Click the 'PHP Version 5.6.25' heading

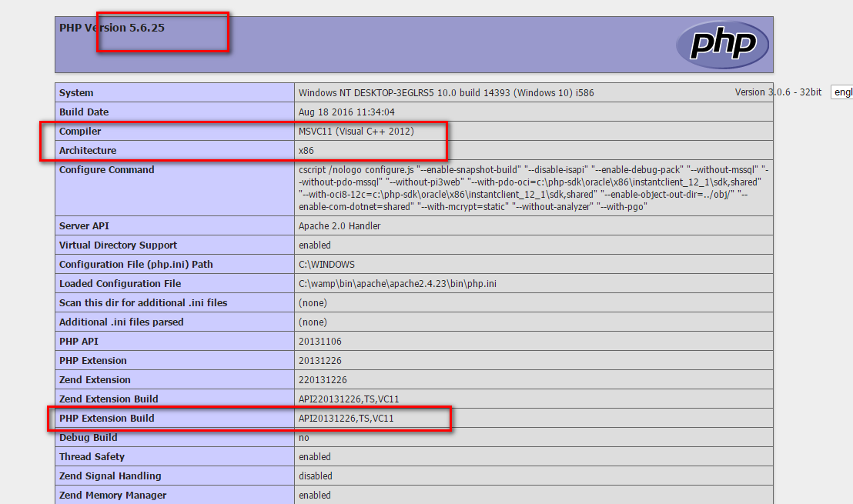point(112,28)
